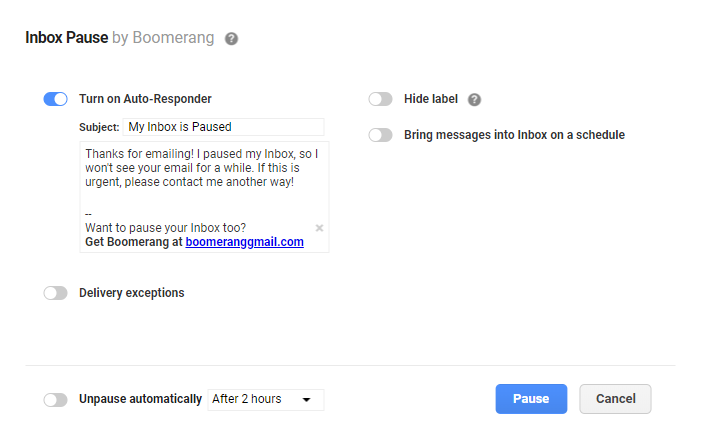Click the Bring messages into Inbox label text
704x428 pixels.
[515, 135]
